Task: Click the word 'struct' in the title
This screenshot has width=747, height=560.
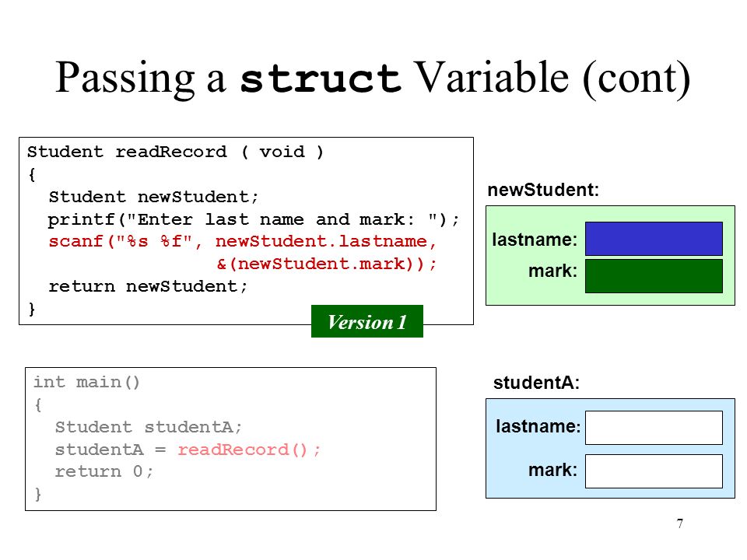Action: tap(321, 79)
